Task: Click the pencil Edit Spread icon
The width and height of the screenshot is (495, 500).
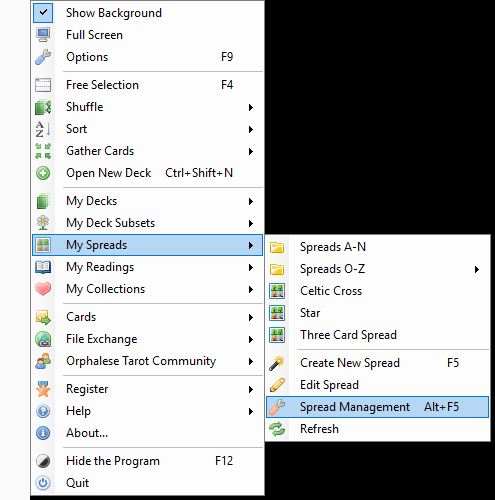Action: click(x=277, y=385)
